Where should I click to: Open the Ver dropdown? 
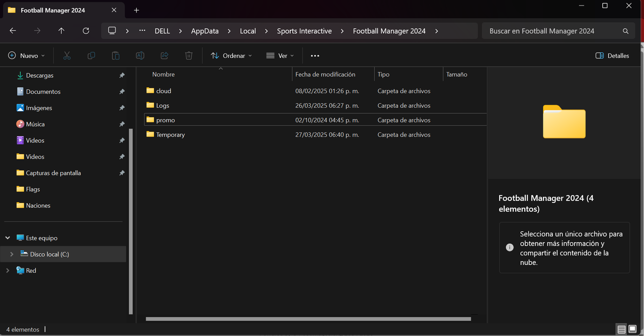click(x=280, y=56)
